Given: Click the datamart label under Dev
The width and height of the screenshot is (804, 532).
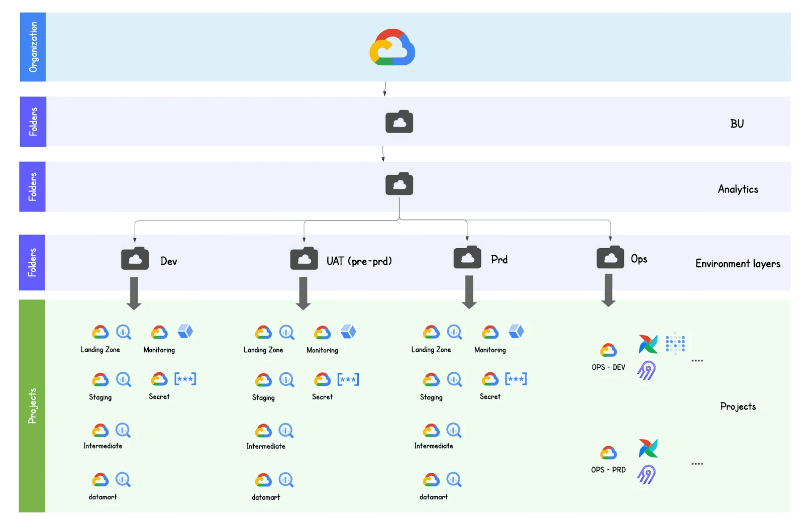Looking at the screenshot, I should click(103, 497).
